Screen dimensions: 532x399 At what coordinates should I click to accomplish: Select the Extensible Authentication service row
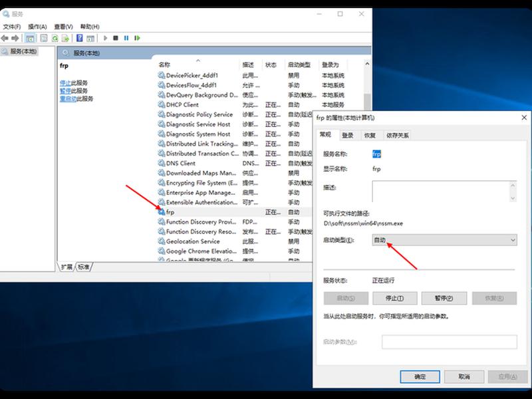pyautogui.click(x=234, y=202)
